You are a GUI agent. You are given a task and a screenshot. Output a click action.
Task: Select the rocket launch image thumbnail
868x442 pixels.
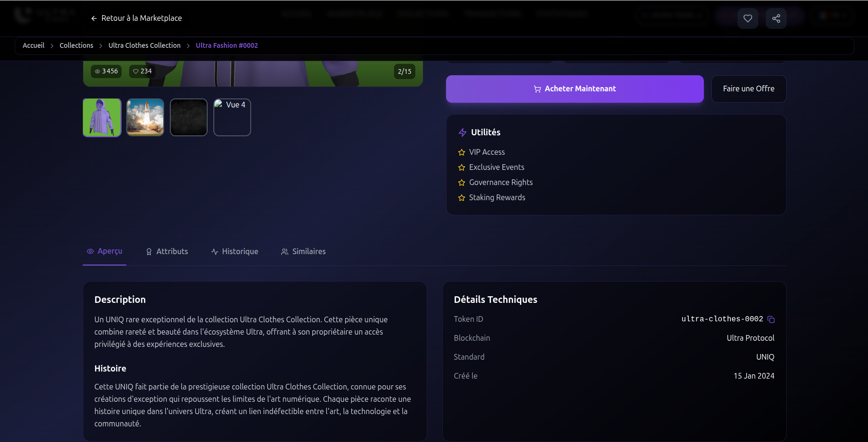pyautogui.click(x=145, y=117)
